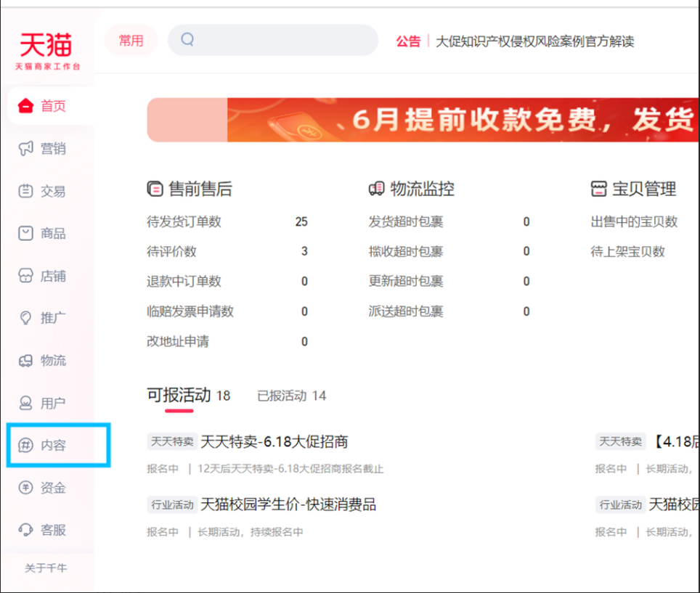Open 首页 in the sidebar menu

point(51,106)
